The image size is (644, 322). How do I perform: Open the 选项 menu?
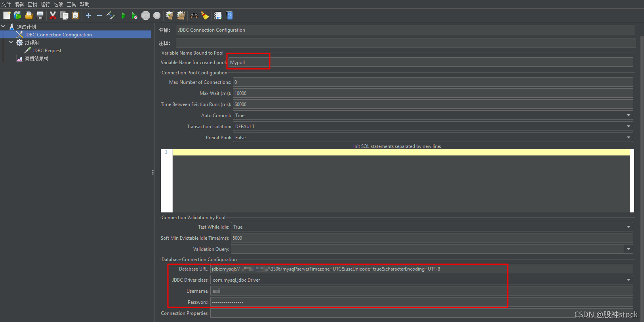click(x=59, y=4)
